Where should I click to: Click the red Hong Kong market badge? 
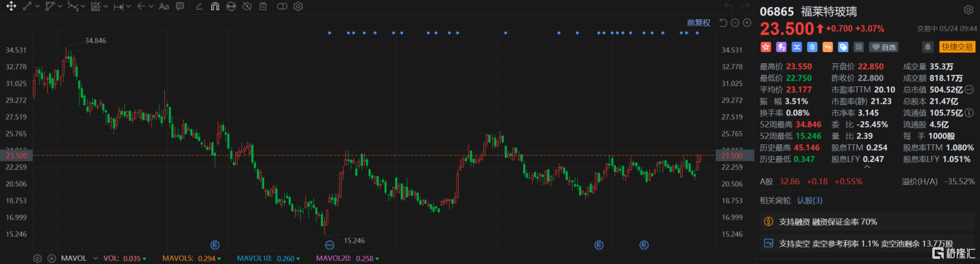(766, 47)
